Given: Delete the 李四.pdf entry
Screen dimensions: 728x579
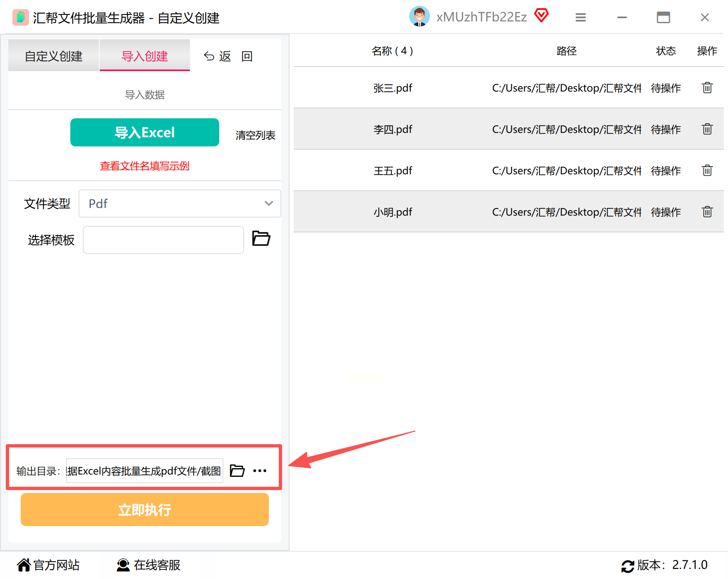Looking at the screenshot, I should 707,129.
